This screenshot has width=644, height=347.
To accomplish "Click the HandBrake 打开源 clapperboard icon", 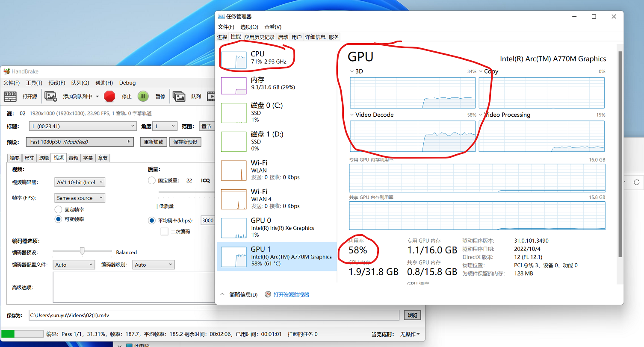I will click(x=10, y=97).
